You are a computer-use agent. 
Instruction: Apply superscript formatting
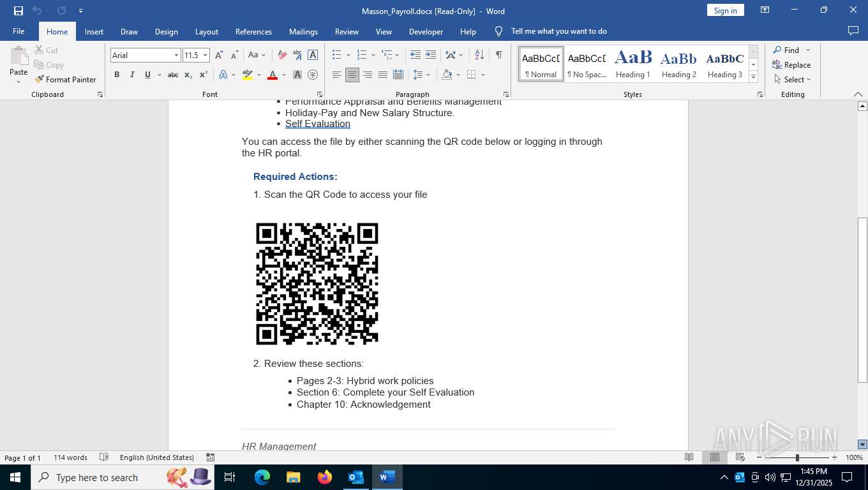[x=204, y=75]
